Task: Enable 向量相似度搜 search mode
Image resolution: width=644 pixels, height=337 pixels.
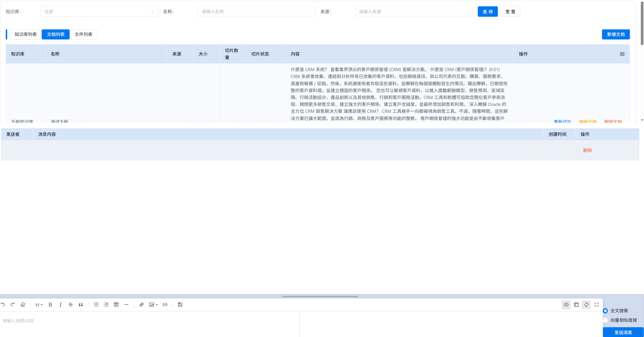Action: pyautogui.click(x=605, y=320)
